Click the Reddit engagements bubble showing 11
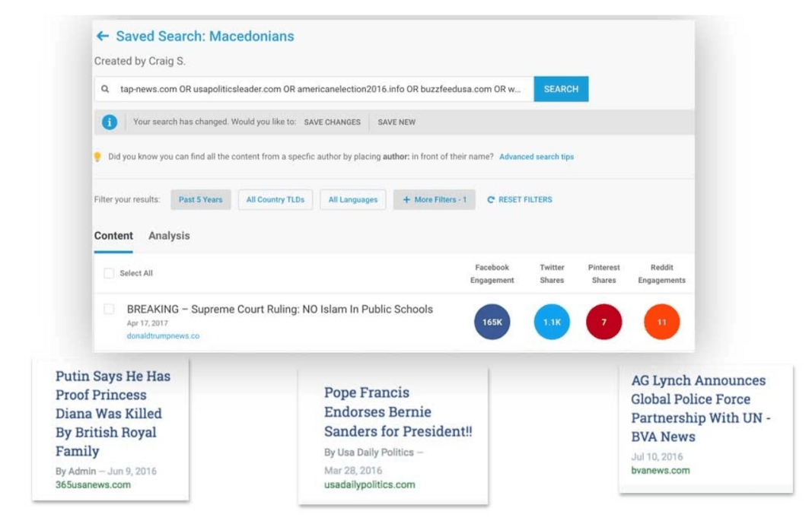Viewport: 812px width, 518px height. pyautogui.click(x=662, y=322)
